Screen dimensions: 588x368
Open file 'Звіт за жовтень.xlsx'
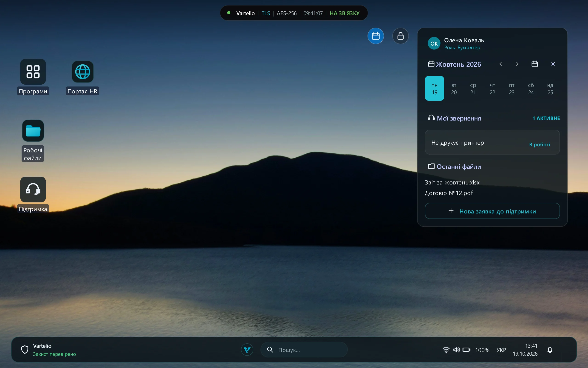pos(452,183)
